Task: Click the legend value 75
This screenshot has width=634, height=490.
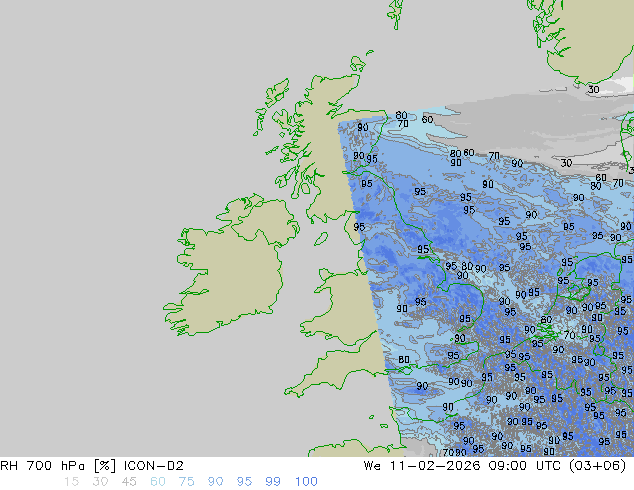Action: [186, 482]
